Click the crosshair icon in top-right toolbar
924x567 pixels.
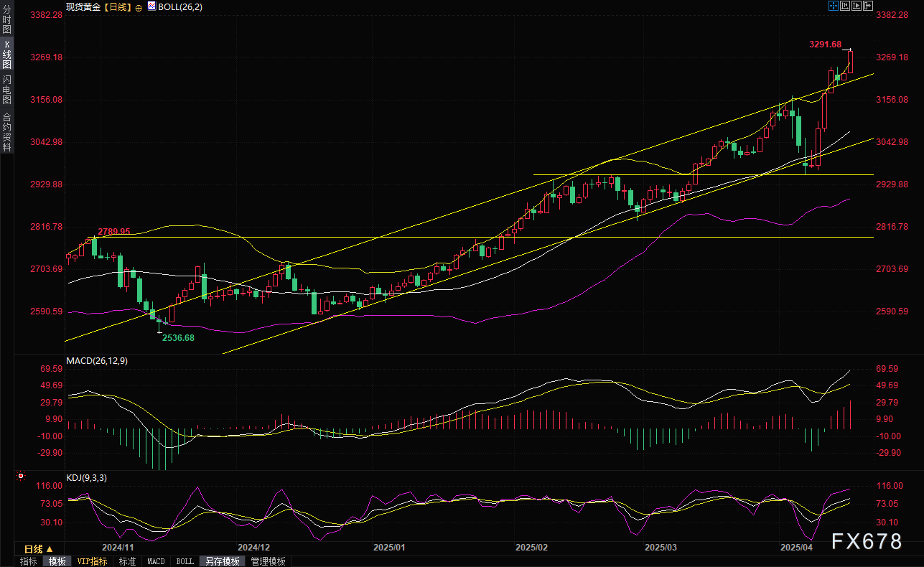pyautogui.click(x=833, y=6)
